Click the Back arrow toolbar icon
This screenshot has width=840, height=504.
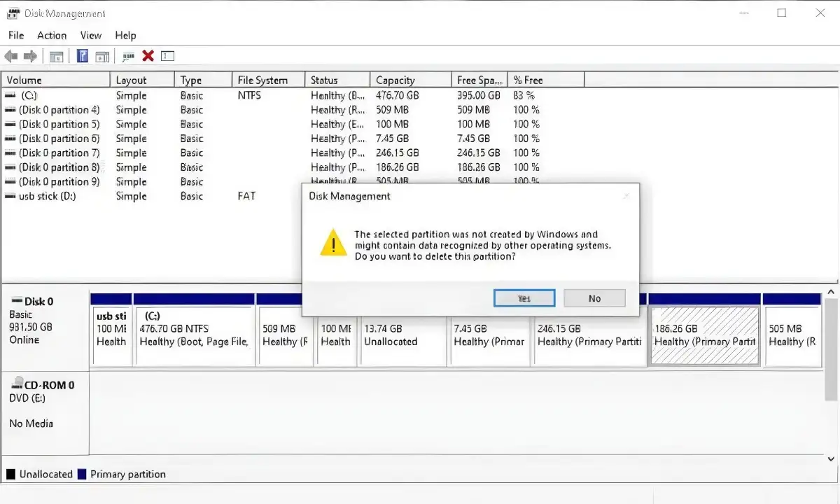[10, 56]
